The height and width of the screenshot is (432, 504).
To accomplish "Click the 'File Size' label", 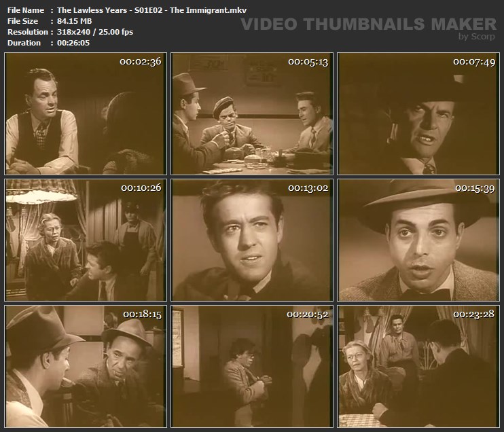I will 23,21.
